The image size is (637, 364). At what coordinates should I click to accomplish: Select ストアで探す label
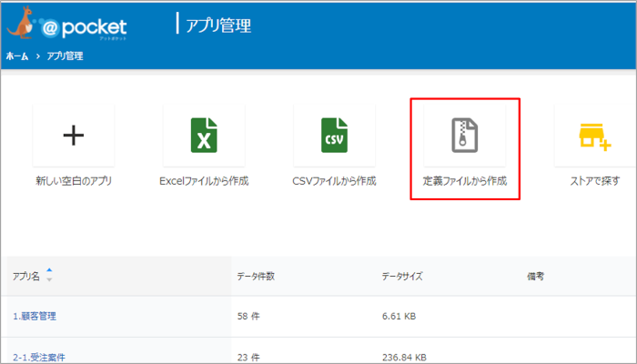click(x=595, y=181)
